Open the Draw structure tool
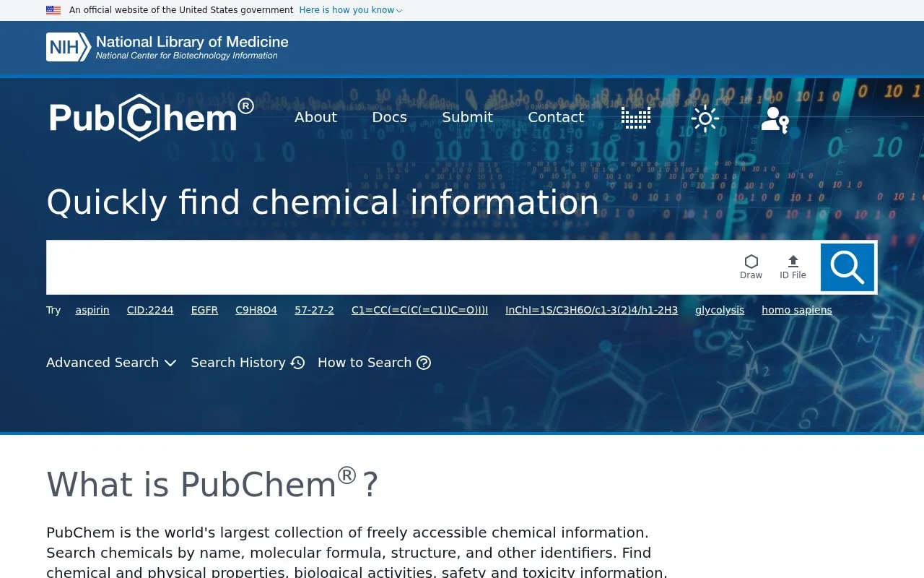 coord(751,267)
